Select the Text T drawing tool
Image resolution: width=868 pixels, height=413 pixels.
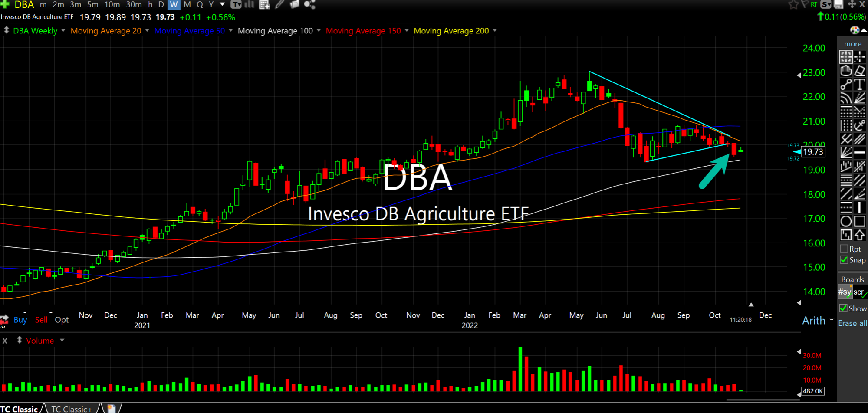860,85
